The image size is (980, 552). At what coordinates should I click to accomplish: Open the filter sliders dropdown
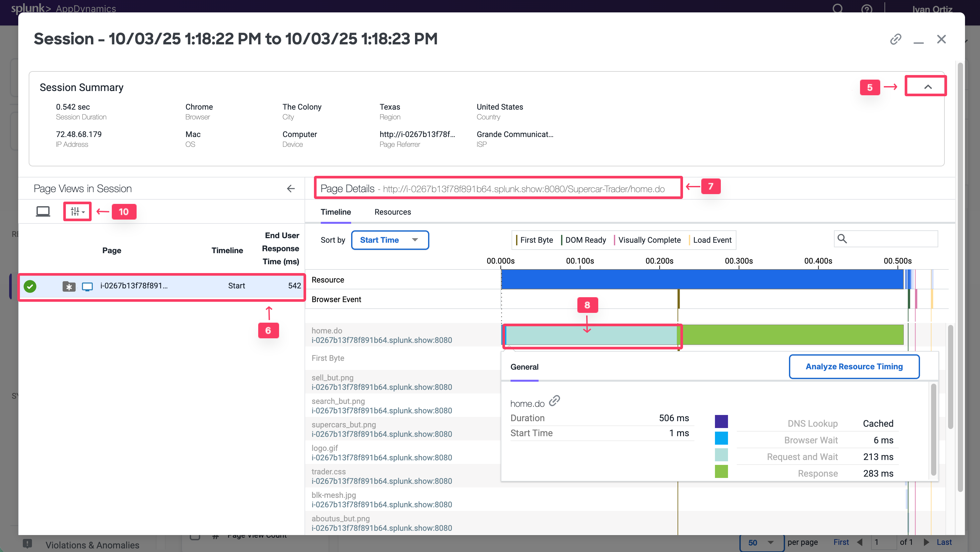point(77,211)
